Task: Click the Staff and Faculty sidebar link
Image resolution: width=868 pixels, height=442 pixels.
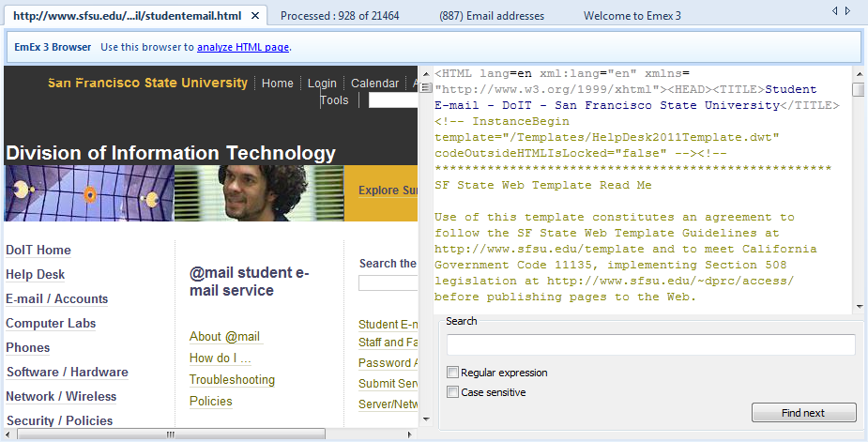Action: (x=388, y=343)
